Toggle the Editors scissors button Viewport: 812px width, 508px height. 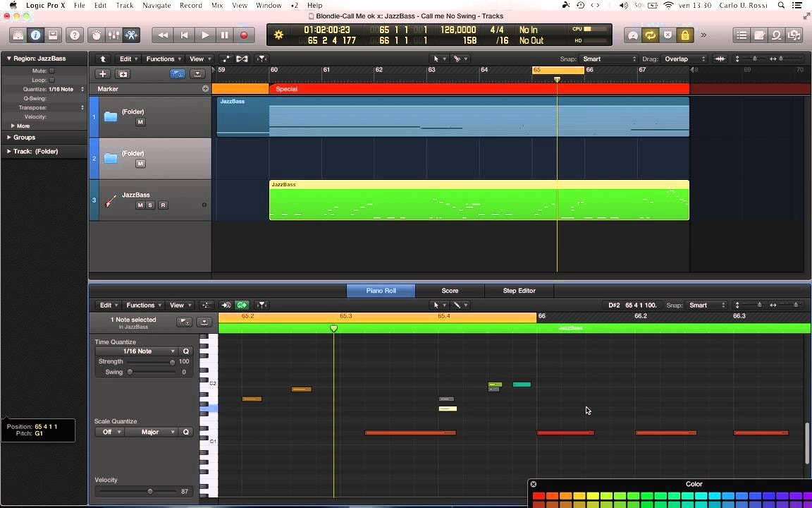tap(131, 35)
